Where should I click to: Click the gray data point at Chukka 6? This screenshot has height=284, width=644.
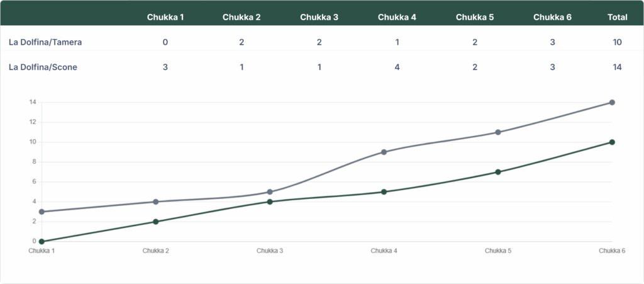612,102
